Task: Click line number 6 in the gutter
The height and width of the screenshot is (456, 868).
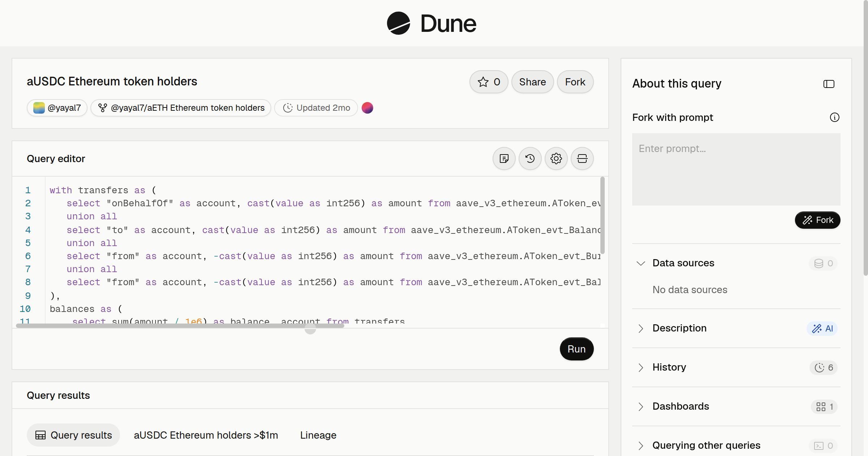Action: (28, 256)
